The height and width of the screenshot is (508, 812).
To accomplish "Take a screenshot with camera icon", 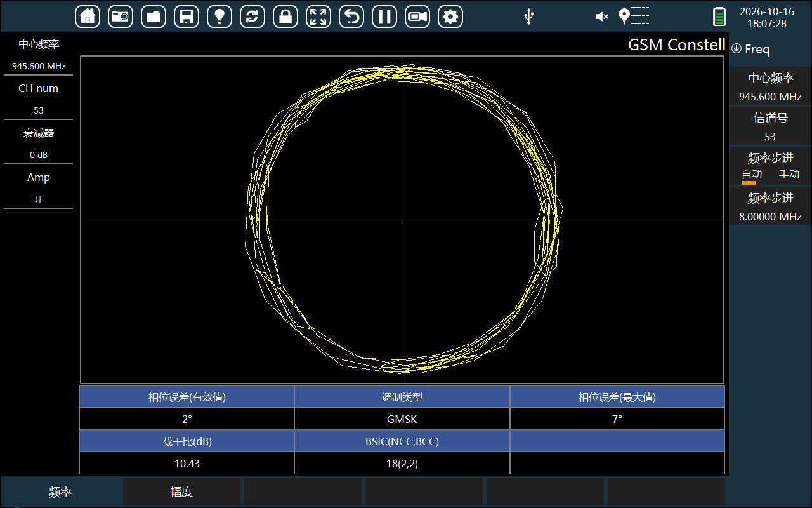I will point(121,17).
